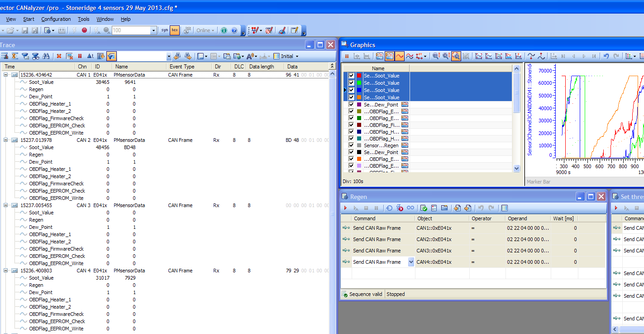644x334 pixels.
Task: Uncheck the Sensor...Regen signal checkbox
Action: (352, 145)
